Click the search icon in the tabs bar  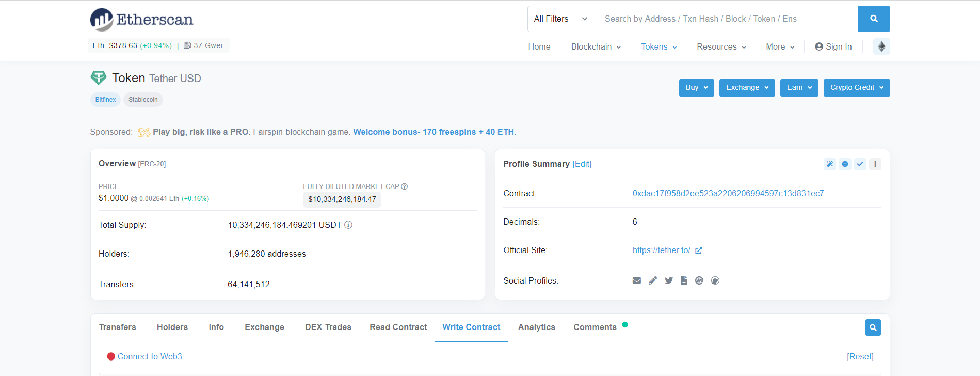pos(873,327)
